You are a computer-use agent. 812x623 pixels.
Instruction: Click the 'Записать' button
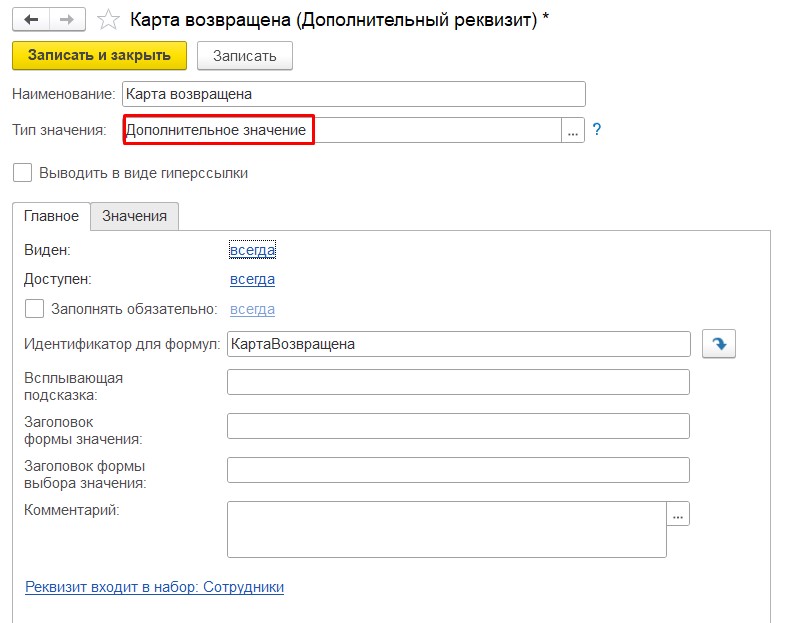point(244,55)
